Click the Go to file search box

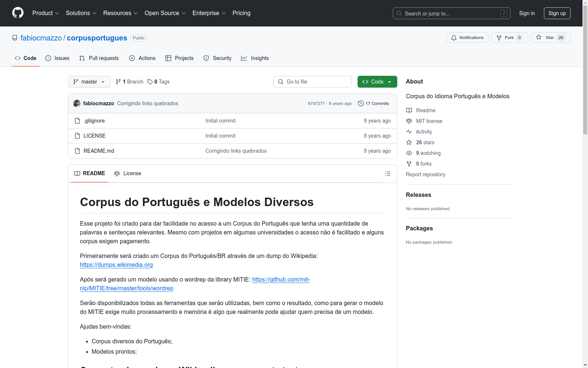pyautogui.click(x=312, y=82)
